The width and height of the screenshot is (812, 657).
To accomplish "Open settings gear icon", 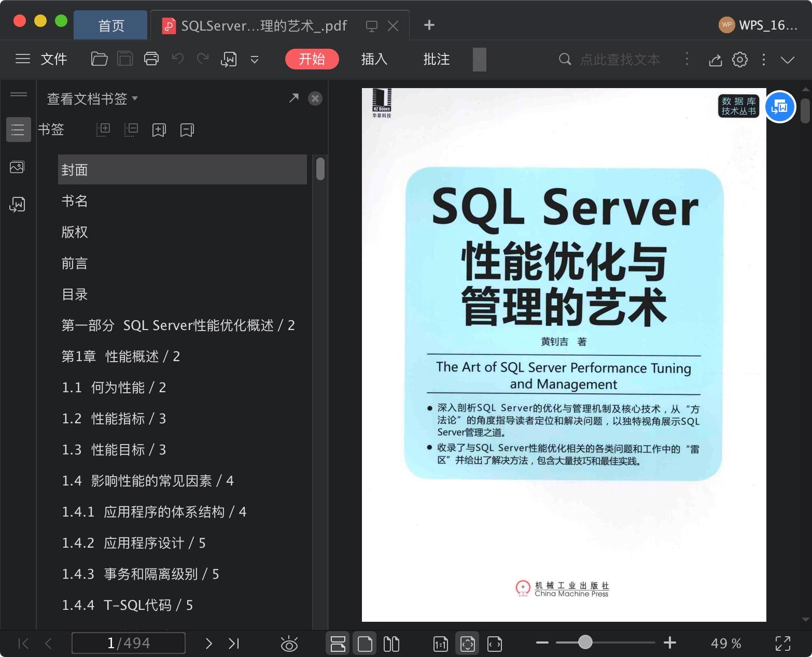I will [x=740, y=60].
